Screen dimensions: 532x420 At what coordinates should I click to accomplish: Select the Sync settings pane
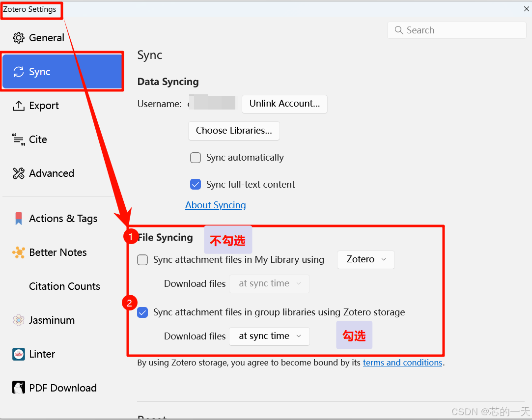[62, 72]
